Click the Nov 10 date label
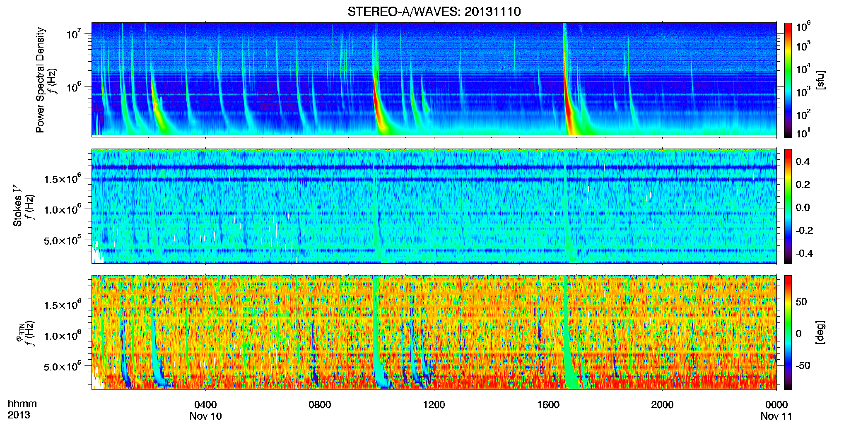Viewport: 868px width, 447px height. point(205,416)
